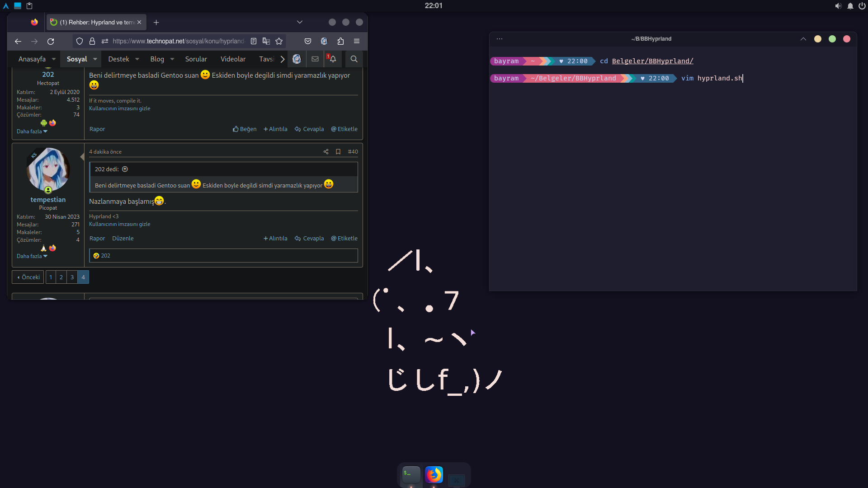Click the translate page icon
Image resolution: width=868 pixels, height=488 pixels.
click(x=266, y=41)
